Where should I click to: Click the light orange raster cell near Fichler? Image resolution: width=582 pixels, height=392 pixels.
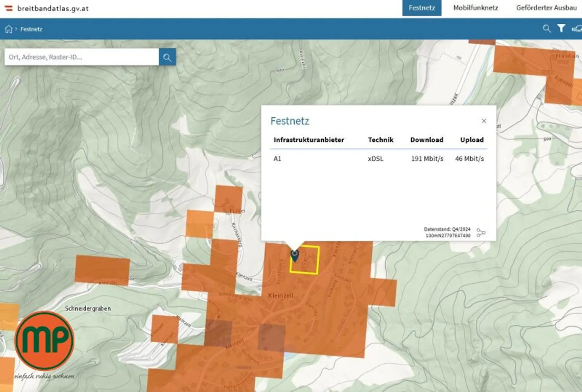click(199, 224)
